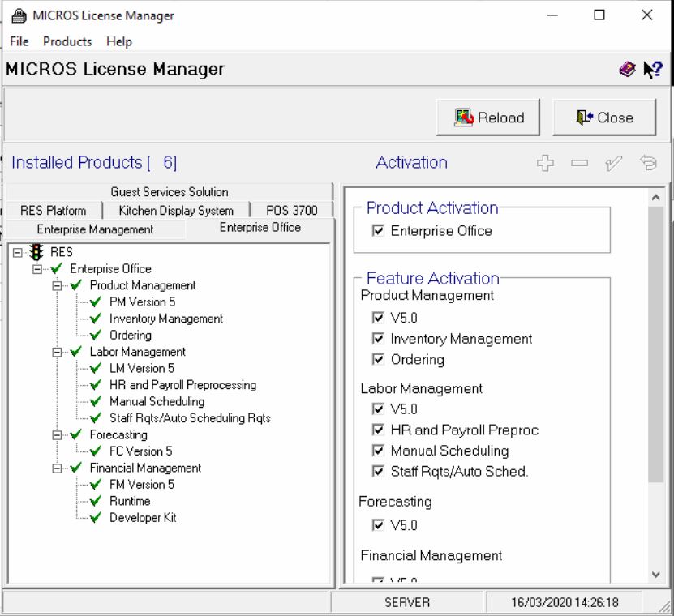Click the Close button with door icon
Image resolution: width=674 pixels, height=616 pixels.
tap(604, 118)
